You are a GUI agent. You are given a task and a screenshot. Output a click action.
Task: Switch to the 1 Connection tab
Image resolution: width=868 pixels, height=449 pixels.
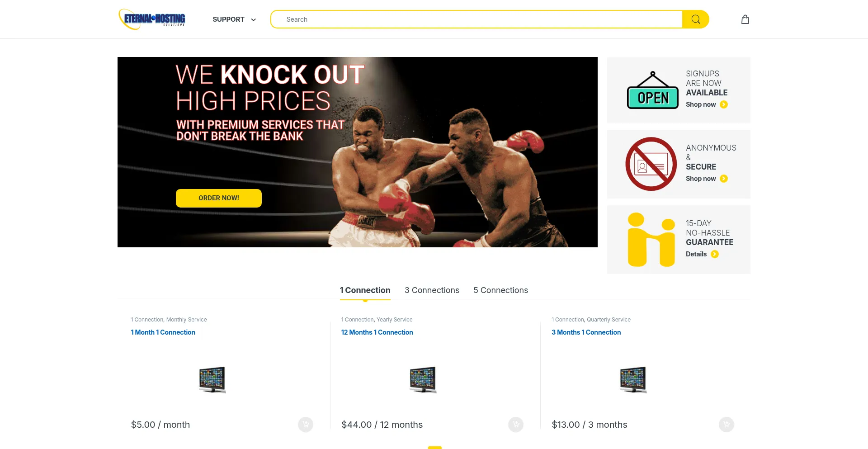(x=365, y=290)
